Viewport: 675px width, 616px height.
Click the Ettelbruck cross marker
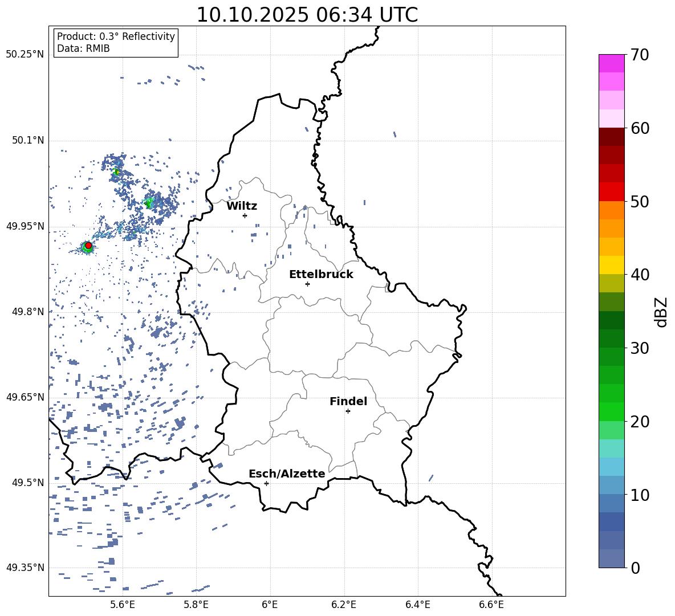(x=307, y=284)
